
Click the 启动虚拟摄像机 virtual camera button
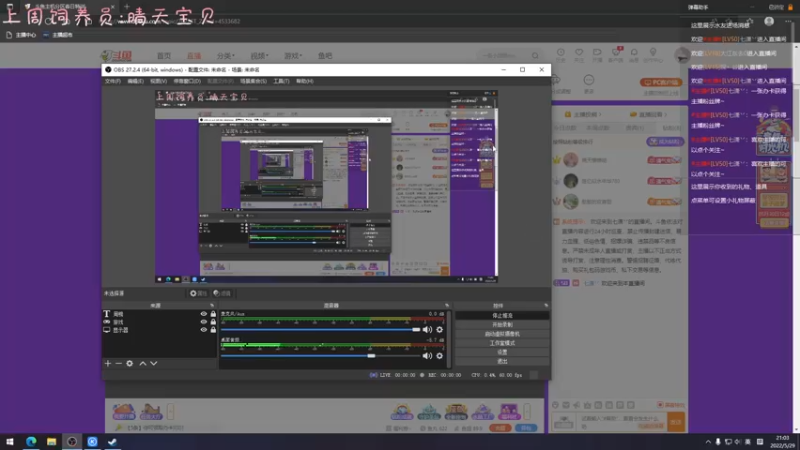[x=502, y=334]
